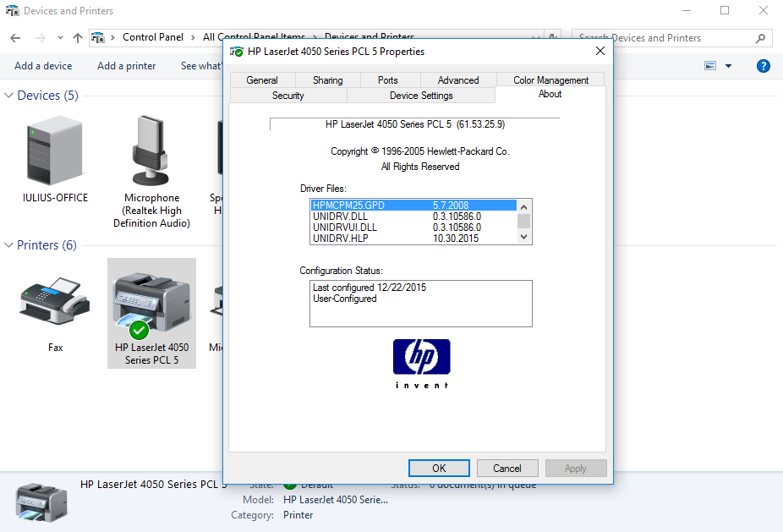Click the driver files scrollbar thumb
The width and height of the screenshot is (783, 532).
click(523, 221)
